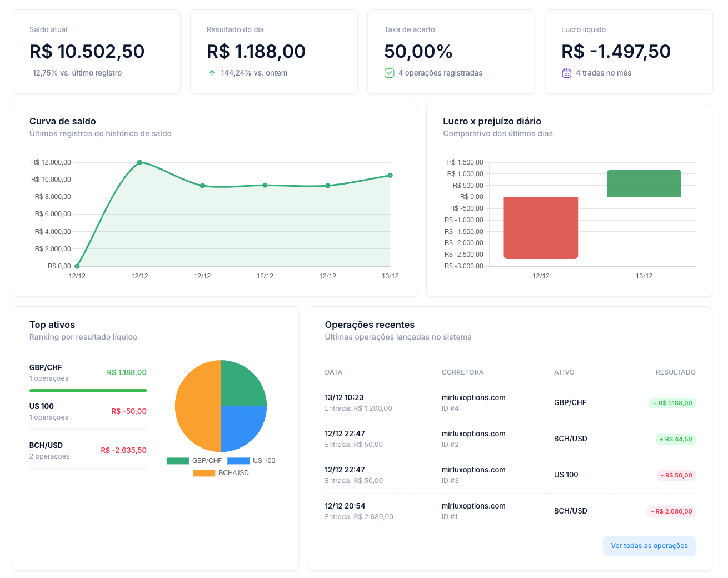Toggle the BCH/USD legend entry

click(230, 473)
